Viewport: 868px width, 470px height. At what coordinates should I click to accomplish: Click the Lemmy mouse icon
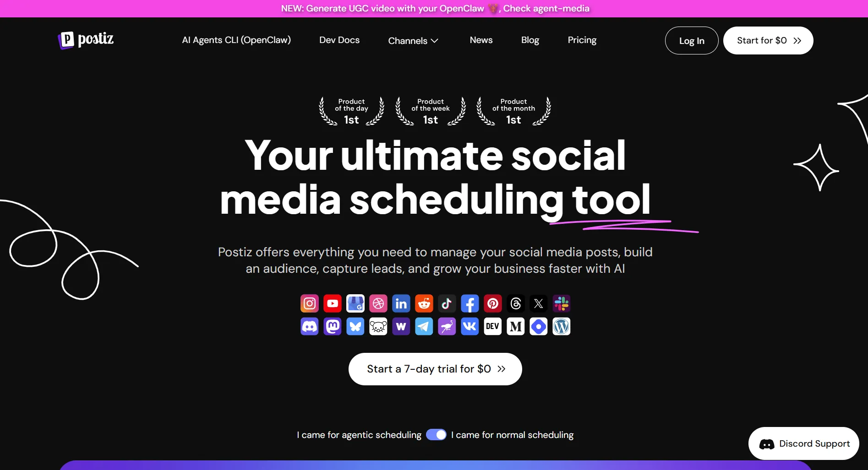tap(378, 326)
